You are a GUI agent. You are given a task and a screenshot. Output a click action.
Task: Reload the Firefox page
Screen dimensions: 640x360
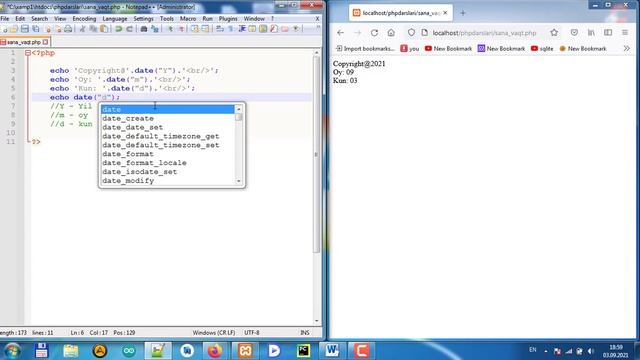click(x=374, y=33)
